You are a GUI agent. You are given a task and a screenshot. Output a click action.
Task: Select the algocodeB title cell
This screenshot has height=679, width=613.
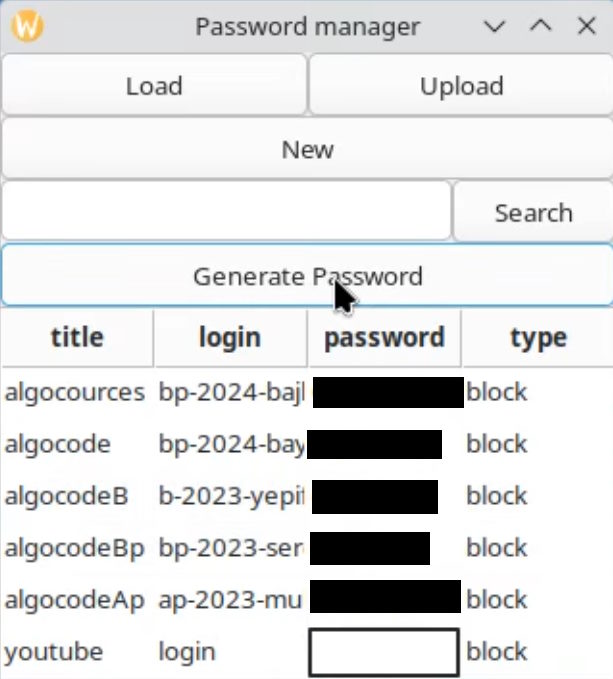click(x=67, y=496)
